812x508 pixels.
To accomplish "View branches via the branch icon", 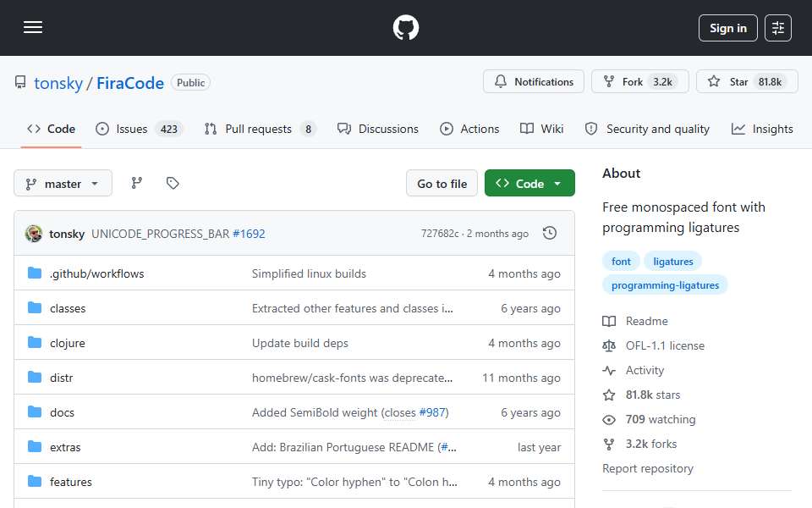I will [137, 183].
